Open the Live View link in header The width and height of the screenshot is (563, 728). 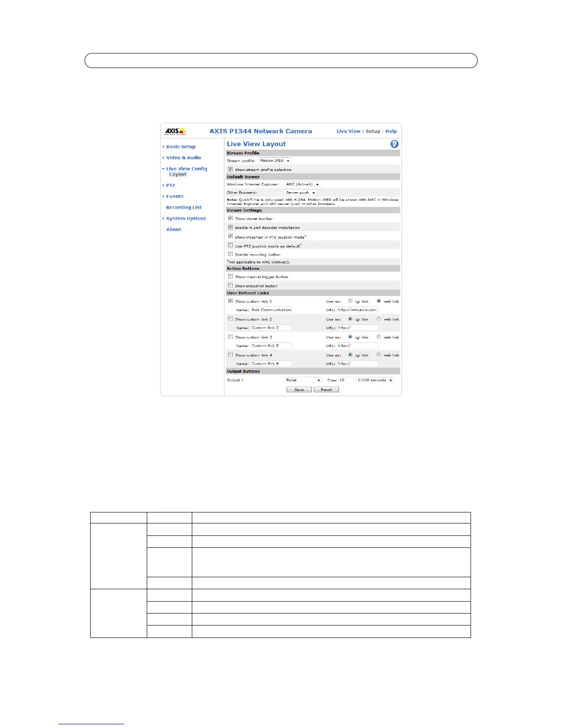348,131
